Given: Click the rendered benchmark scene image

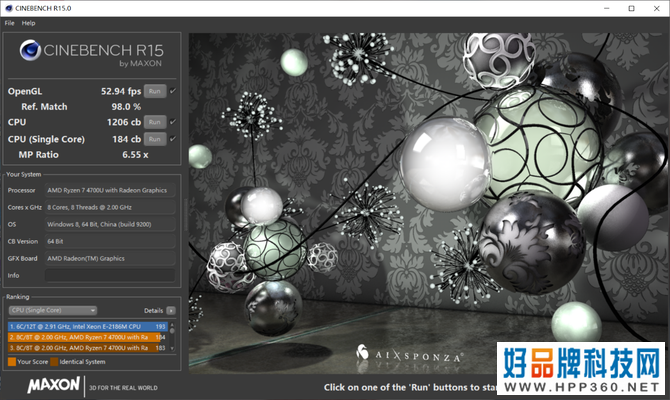Looking at the screenshot, I should pyautogui.click(x=429, y=203).
